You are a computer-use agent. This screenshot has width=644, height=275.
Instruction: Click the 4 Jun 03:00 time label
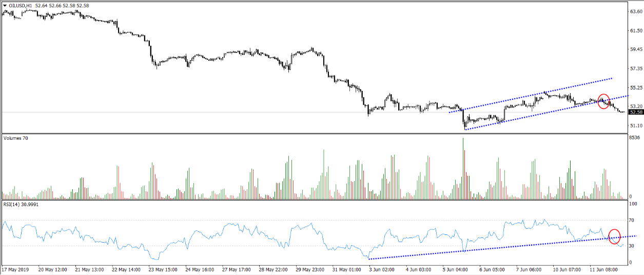418,269
